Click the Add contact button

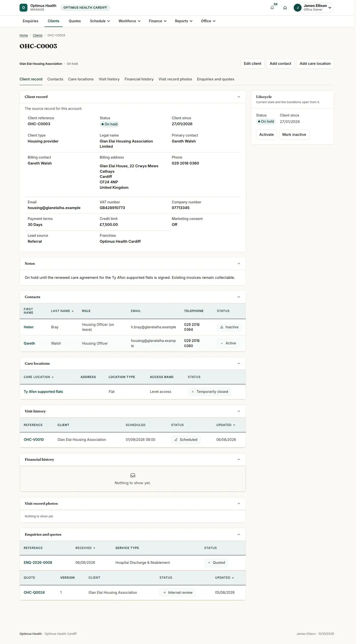280,64
